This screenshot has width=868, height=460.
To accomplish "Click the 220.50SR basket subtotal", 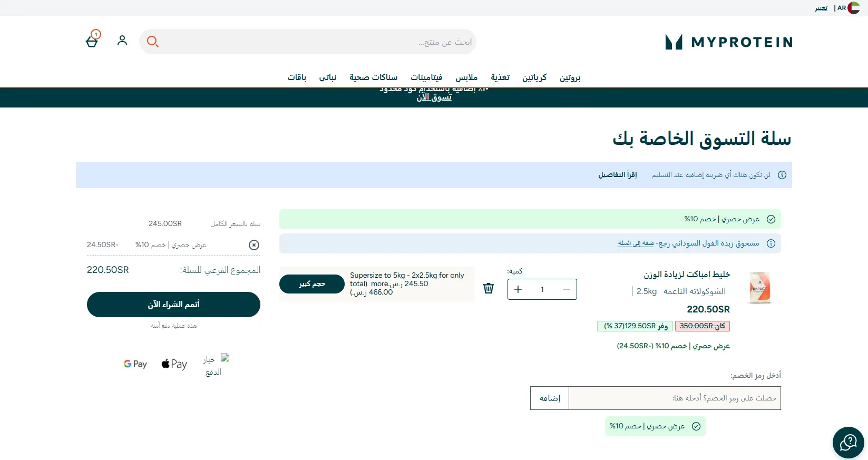I will (108, 270).
